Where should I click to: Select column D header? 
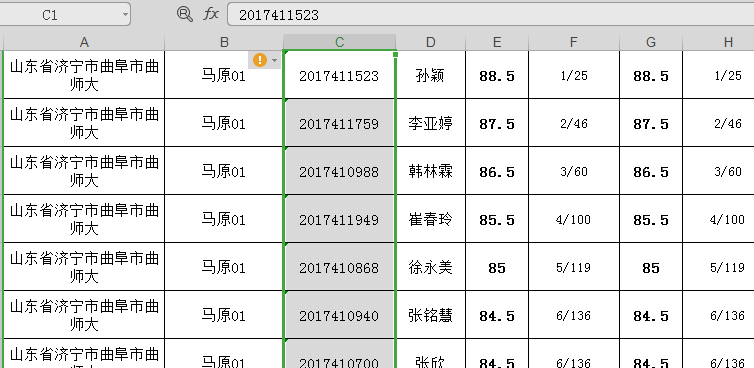[x=431, y=42]
